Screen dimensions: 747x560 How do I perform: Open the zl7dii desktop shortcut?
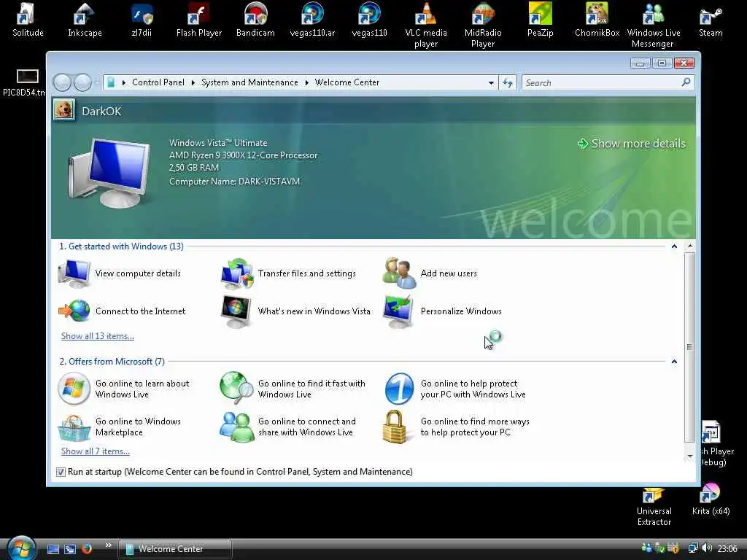[x=142, y=20]
